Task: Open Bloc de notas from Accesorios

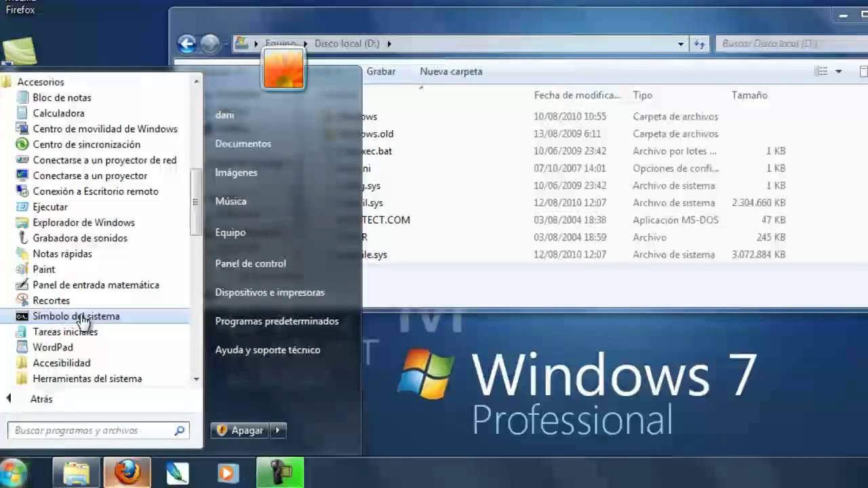Action: [62, 98]
